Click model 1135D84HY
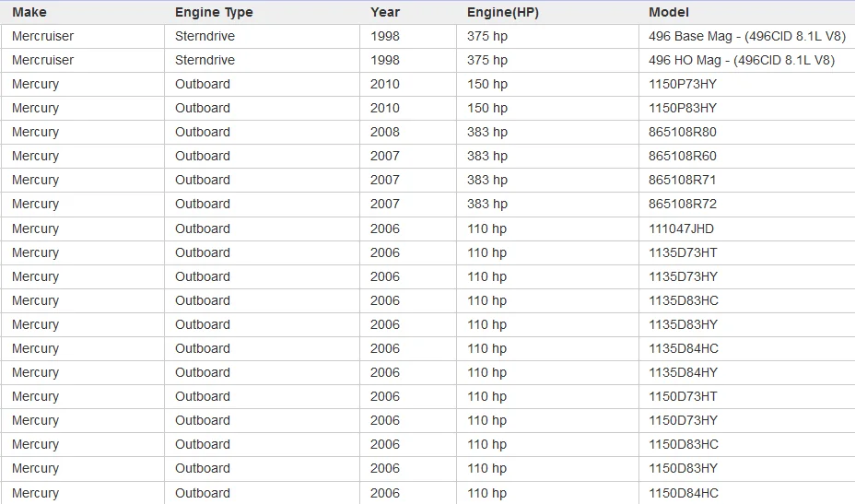 click(x=684, y=372)
